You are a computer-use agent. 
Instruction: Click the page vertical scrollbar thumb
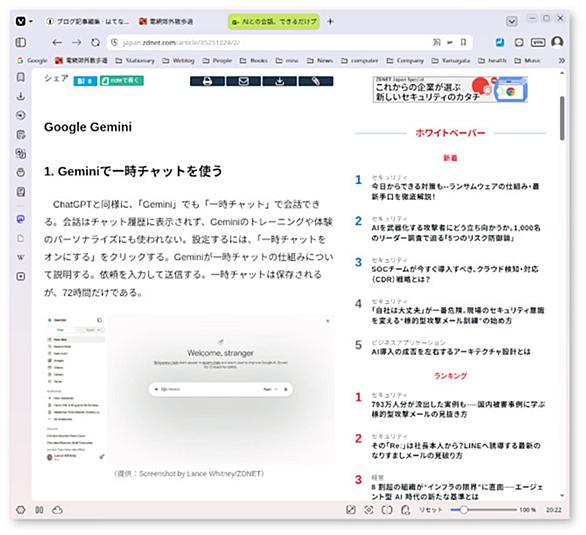562,118
